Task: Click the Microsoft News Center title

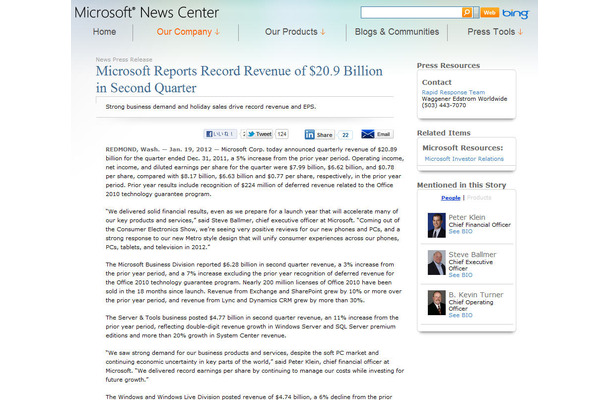Action: coord(147,13)
